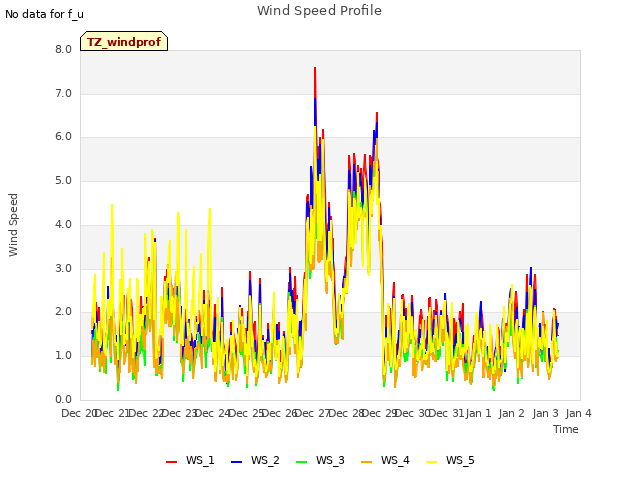
Task: Click the Wind Speed y-axis label
Action: (x=13, y=225)
